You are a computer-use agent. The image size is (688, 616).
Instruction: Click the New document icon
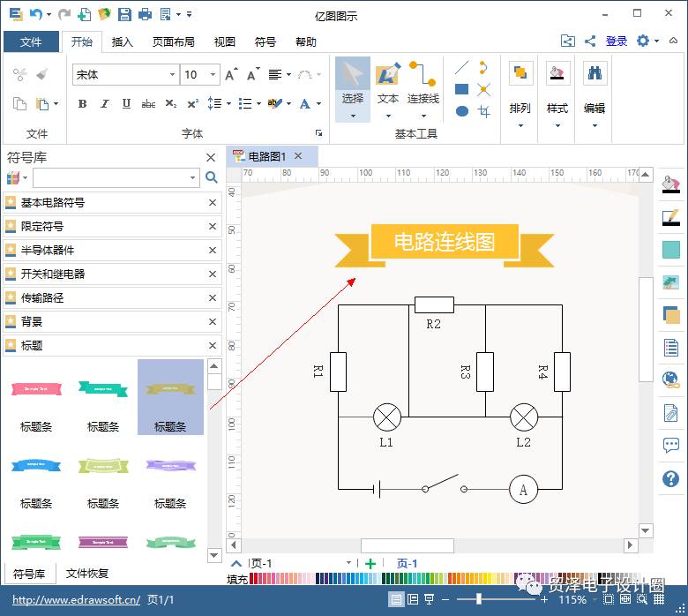tap(85, 14)
